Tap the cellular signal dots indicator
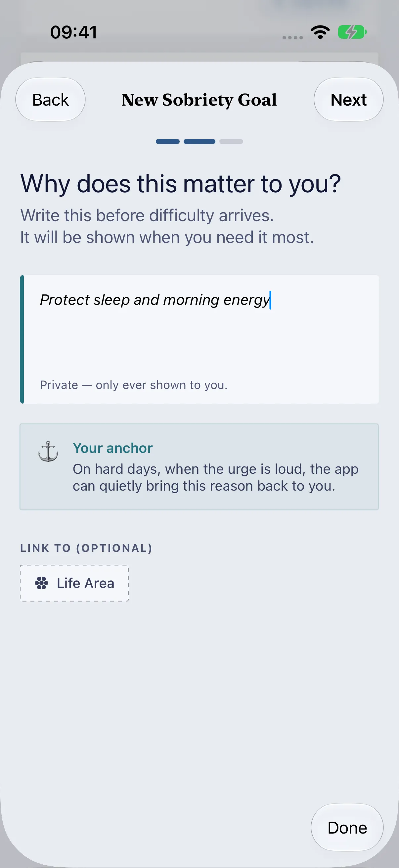Screen dimensions: 399x868 [292, 37]
